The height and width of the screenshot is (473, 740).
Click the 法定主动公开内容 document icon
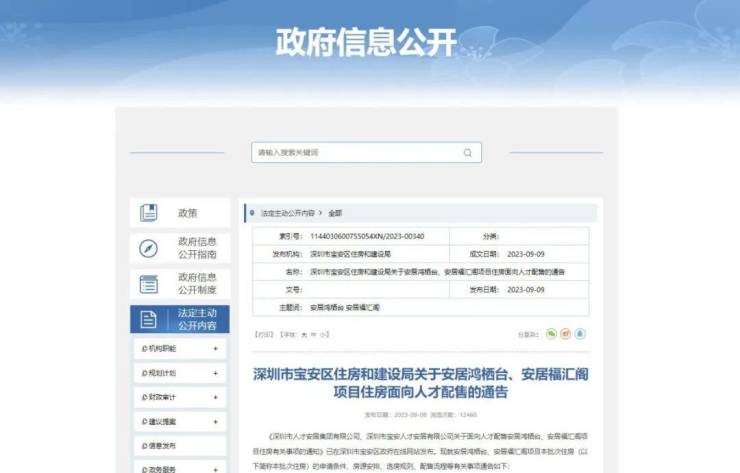149,320
